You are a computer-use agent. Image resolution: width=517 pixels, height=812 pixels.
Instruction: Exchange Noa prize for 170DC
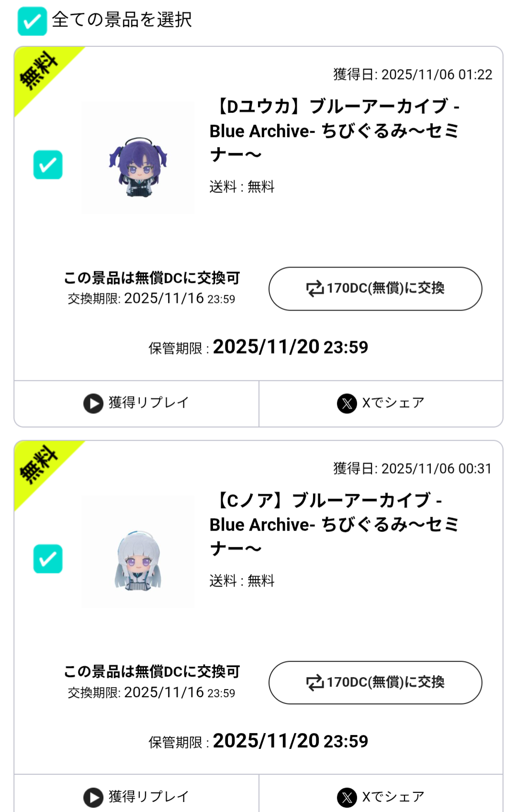point(375,682)
